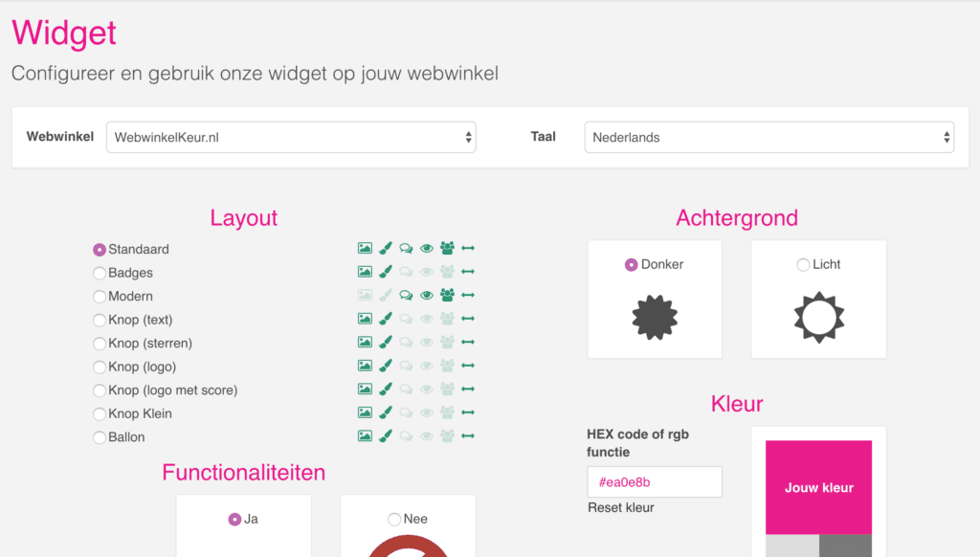Click the image icon in the Knop (logo) row
Image resolution: width=980 pixels, height=557 pixels.
[365, 367]
